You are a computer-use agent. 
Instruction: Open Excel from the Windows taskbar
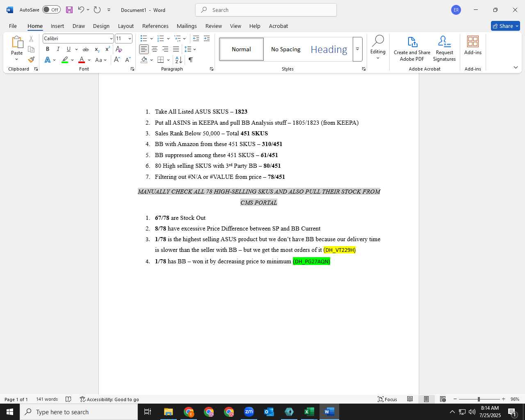tap(309, 412)
